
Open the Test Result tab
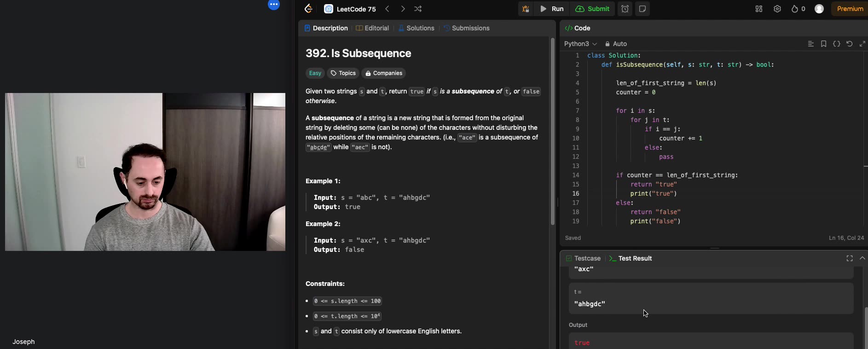[x=631, y=258]
